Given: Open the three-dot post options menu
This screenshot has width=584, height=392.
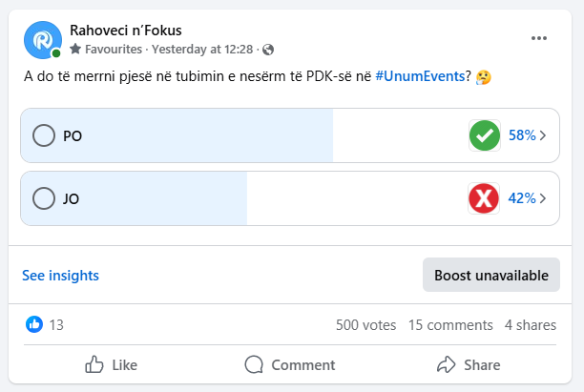Looking at the screenshot, I should click(538, 38).
